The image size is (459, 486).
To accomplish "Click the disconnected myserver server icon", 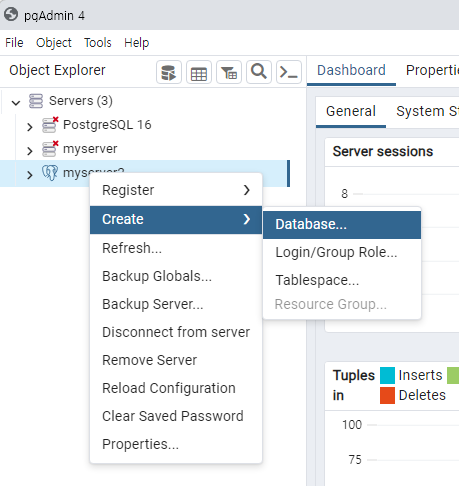I will tap(50, 149).
